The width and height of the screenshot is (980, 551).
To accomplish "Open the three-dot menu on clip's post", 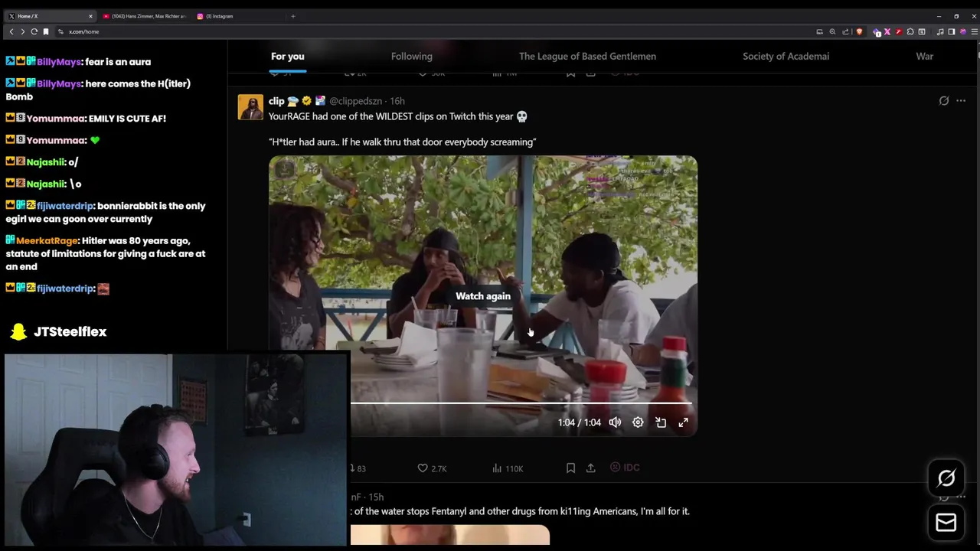I will tap(961, 101).
